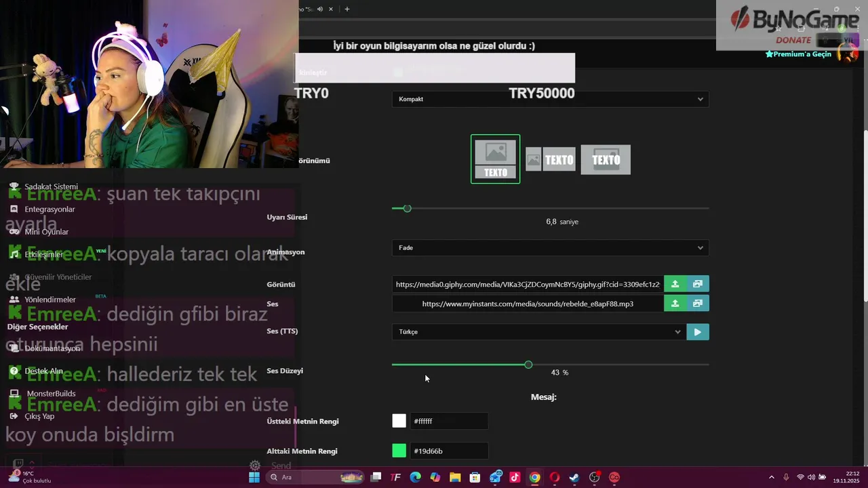This screenshot has height=488, width=868.
Task: Open a new browser tab
Action: [x=347, y=9]
